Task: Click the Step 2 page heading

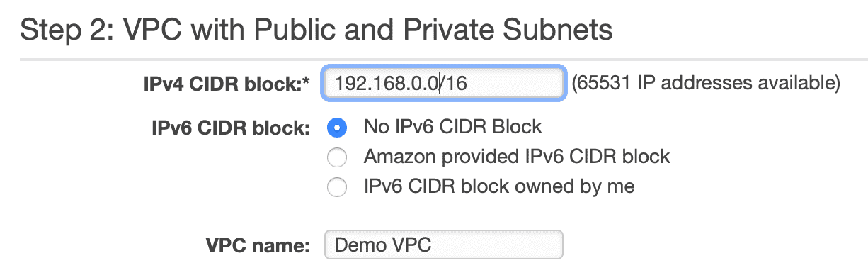Action: pyautogui.click(x=316, y=30)
